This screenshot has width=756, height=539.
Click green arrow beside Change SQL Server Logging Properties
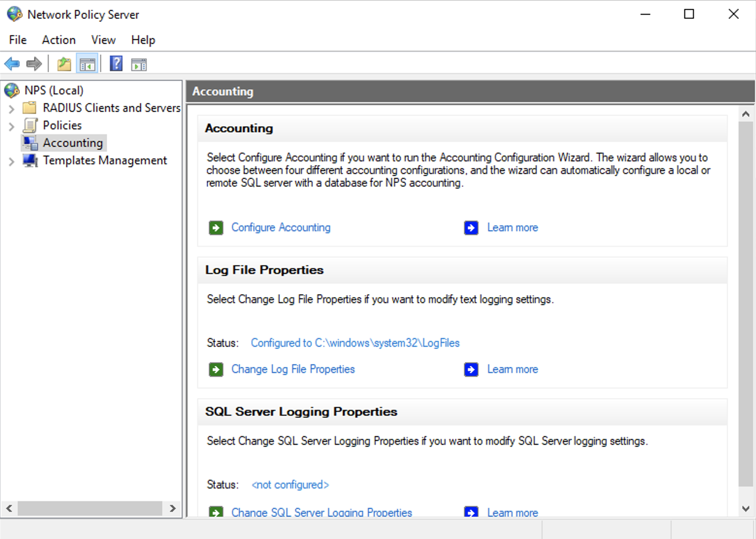tap(216, 511)
